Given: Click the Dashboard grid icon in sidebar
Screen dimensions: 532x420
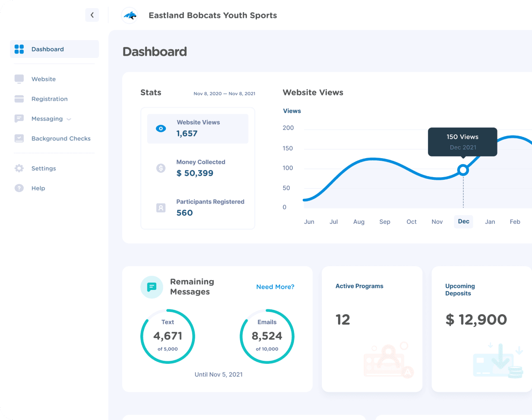Looking at the screenshot, I should click(x=19, y=49).
